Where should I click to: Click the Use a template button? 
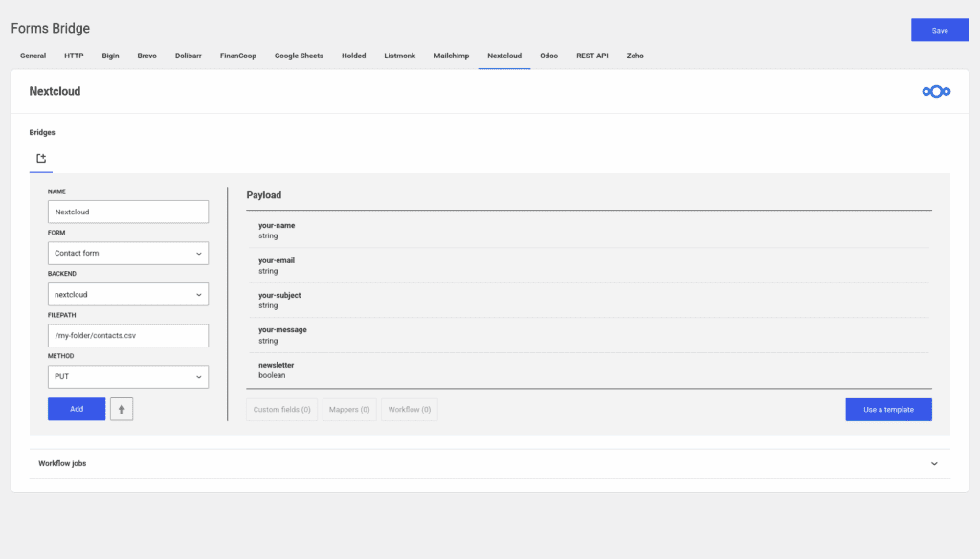888,409
